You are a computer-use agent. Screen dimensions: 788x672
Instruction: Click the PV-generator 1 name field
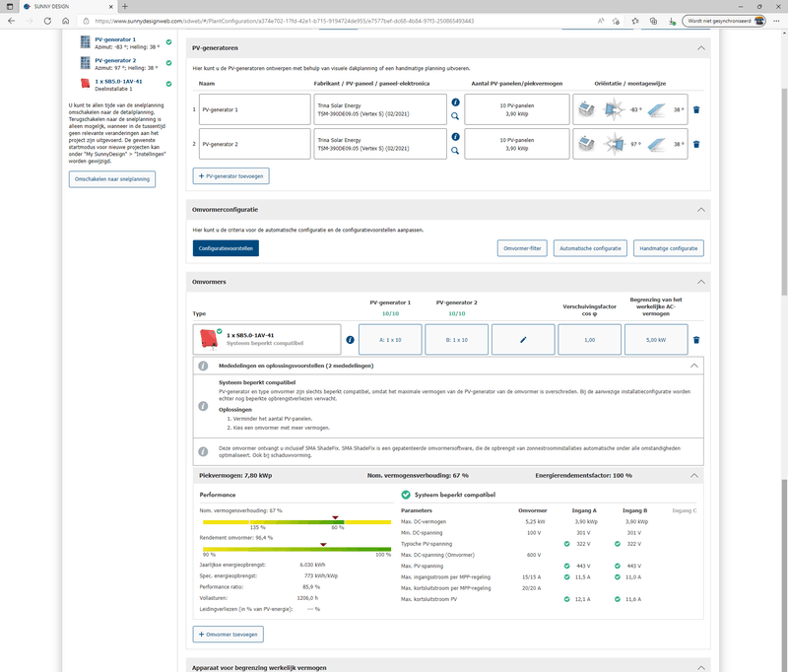(255, 109)
